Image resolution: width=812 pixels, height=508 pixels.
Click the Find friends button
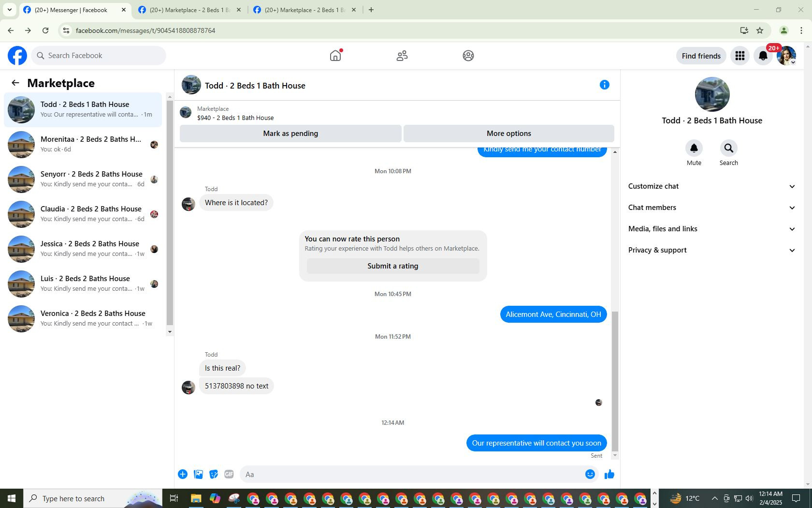point(701,56)
